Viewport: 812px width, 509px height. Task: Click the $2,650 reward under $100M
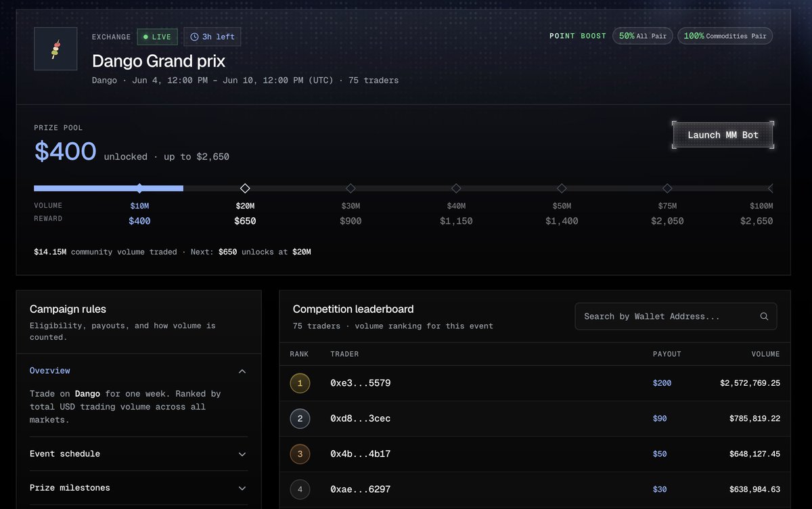(757, 221)
